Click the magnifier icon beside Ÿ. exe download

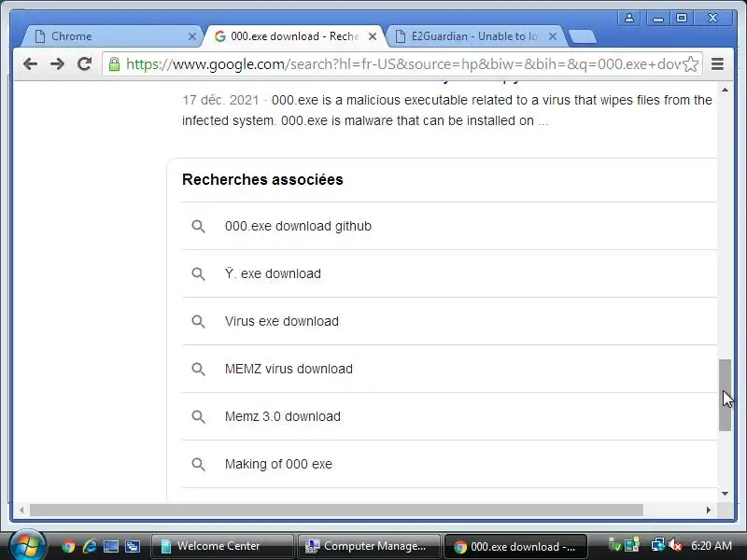198,273
